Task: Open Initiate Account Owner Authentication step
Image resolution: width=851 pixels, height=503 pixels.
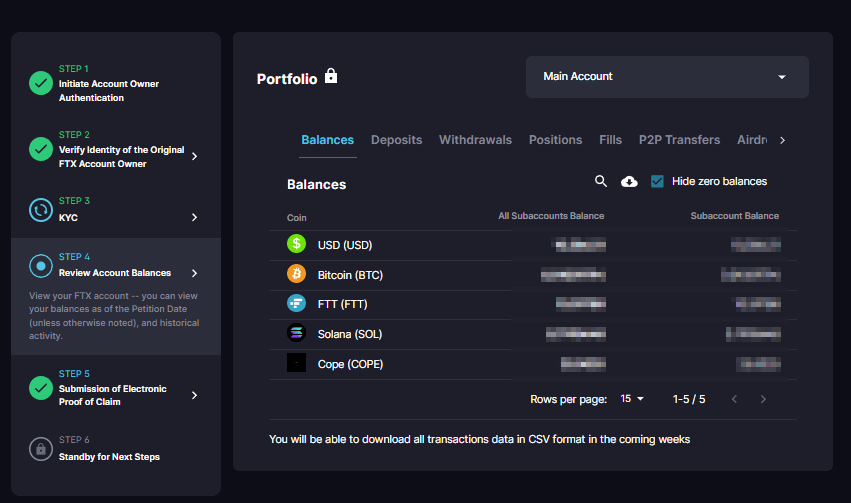Action: pos(109,91)
